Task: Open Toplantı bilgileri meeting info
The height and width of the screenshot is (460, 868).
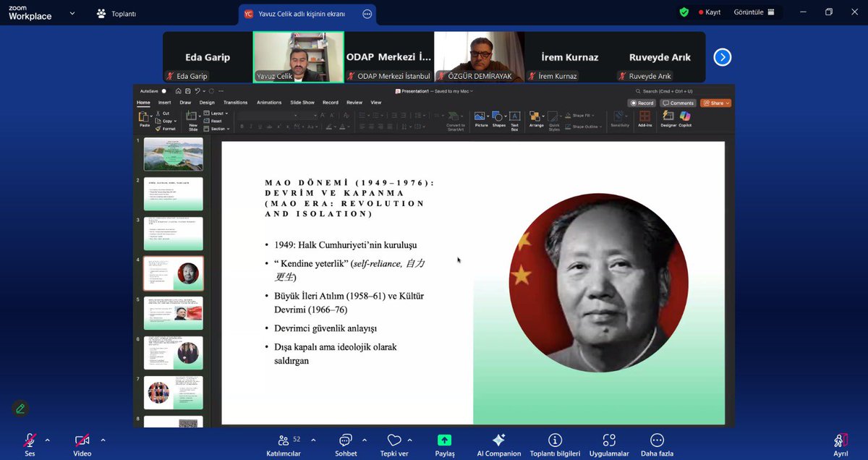Action: [x=555, y=444]
